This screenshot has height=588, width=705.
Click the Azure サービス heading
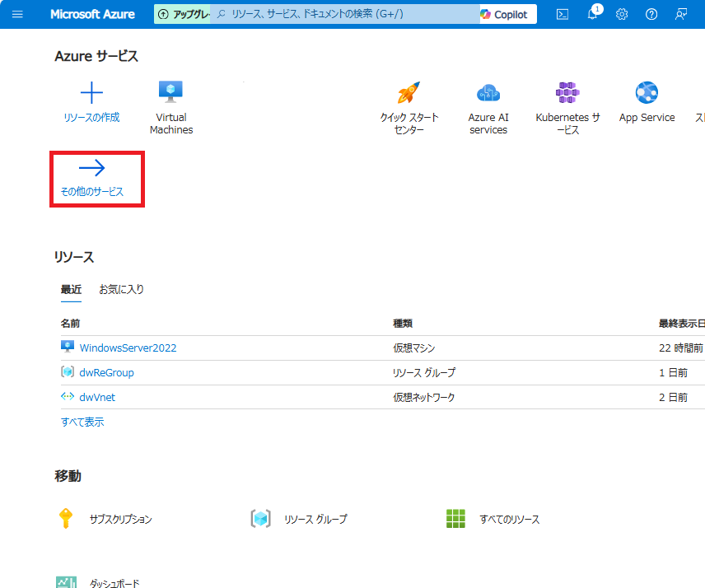[x=96, y=56]
